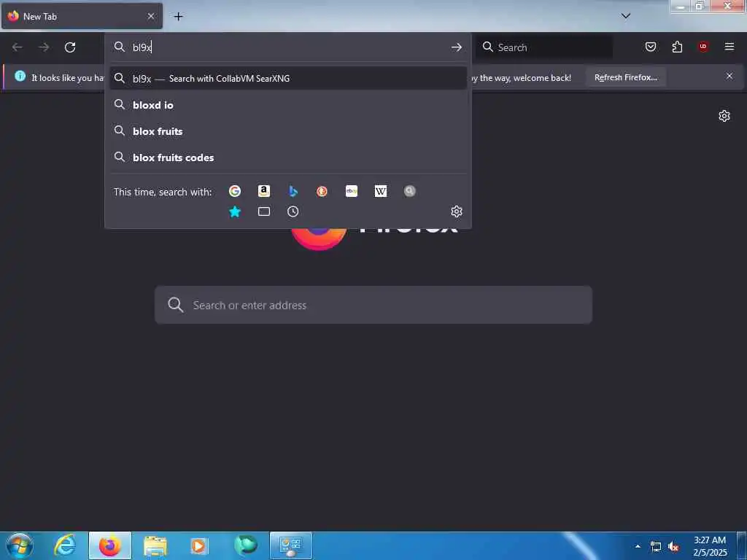Open search settings gear in the address dropdown
Image resolution: width=747 pixels, height=560 pixels.
click(x=457, y=211)
